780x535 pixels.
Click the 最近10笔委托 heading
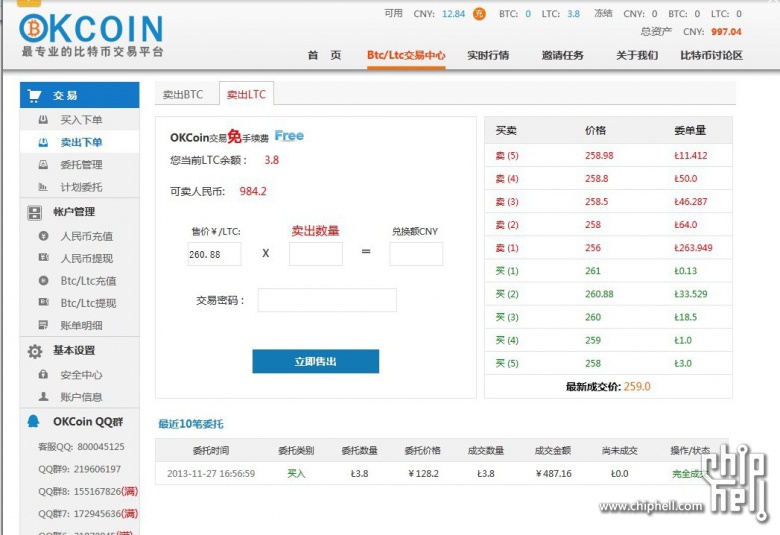click(x=191, y=424)
